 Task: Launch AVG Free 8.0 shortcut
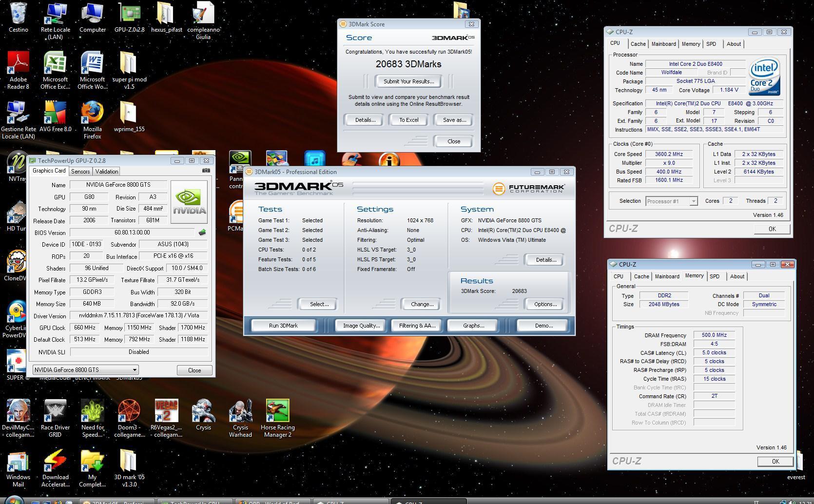[55, 116]
